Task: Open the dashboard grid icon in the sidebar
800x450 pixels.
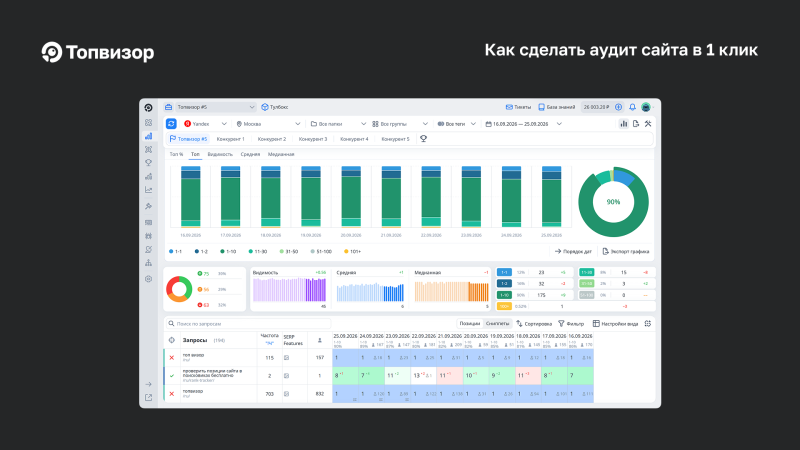Action: 148,122
